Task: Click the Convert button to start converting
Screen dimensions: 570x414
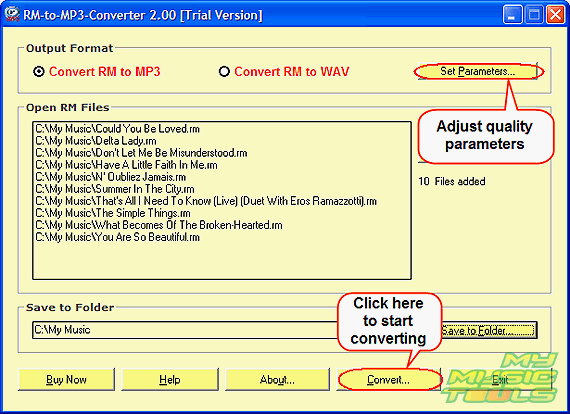Action: coord(389,379)
